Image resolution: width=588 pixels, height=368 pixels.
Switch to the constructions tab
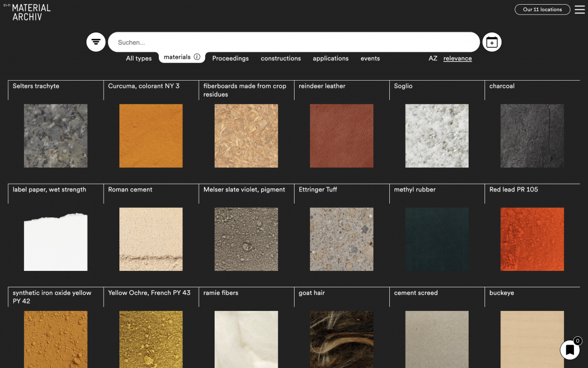coord(280,58)
